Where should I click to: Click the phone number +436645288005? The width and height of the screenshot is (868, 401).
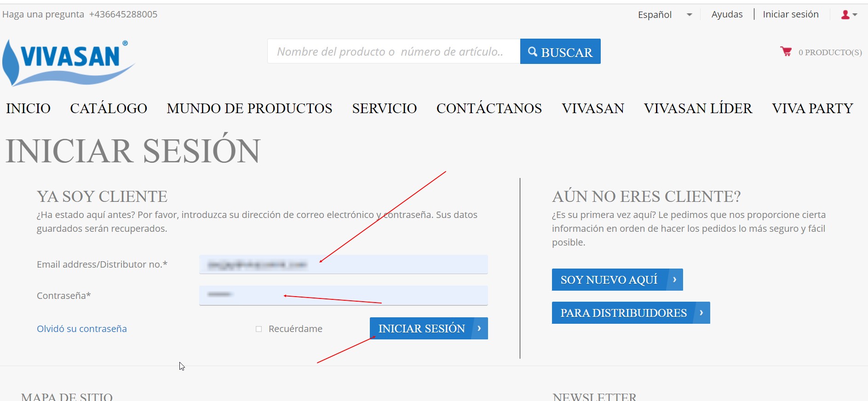point(123,14)
